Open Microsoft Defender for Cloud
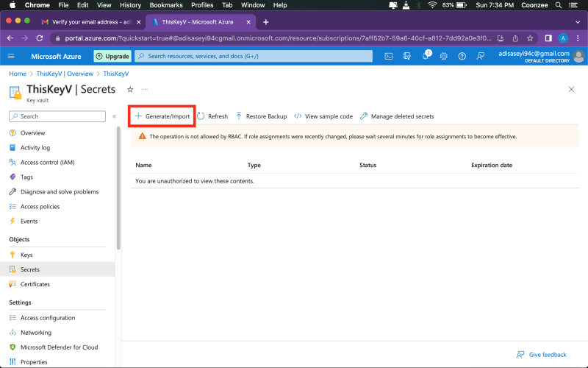588x368 pixels. [x=58, y=347]
